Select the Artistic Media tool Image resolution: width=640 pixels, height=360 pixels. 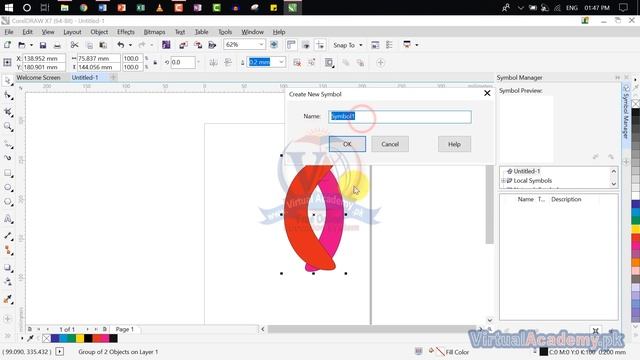[x=7, y=158]
